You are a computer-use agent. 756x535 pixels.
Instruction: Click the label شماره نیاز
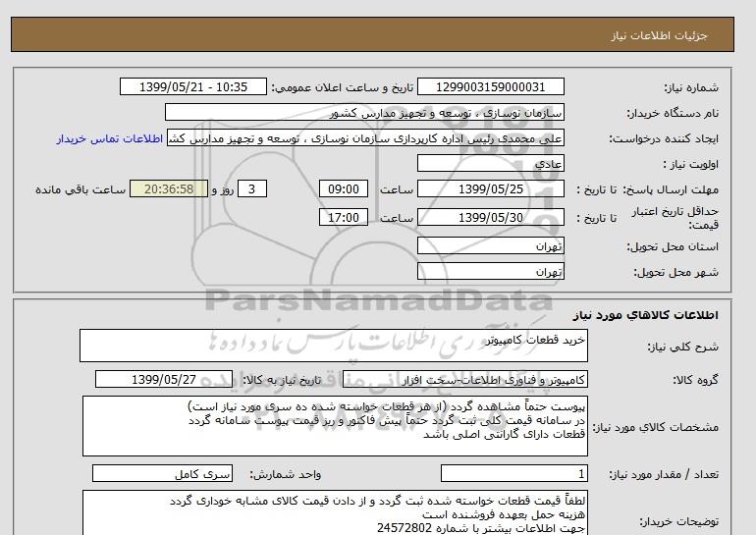click(x=691, y=87)
